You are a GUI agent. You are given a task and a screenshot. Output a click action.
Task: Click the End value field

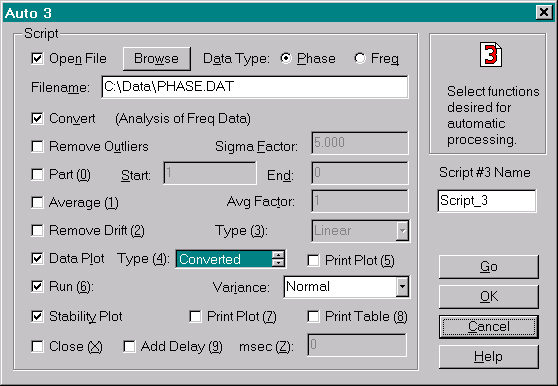tap(360, 173)
